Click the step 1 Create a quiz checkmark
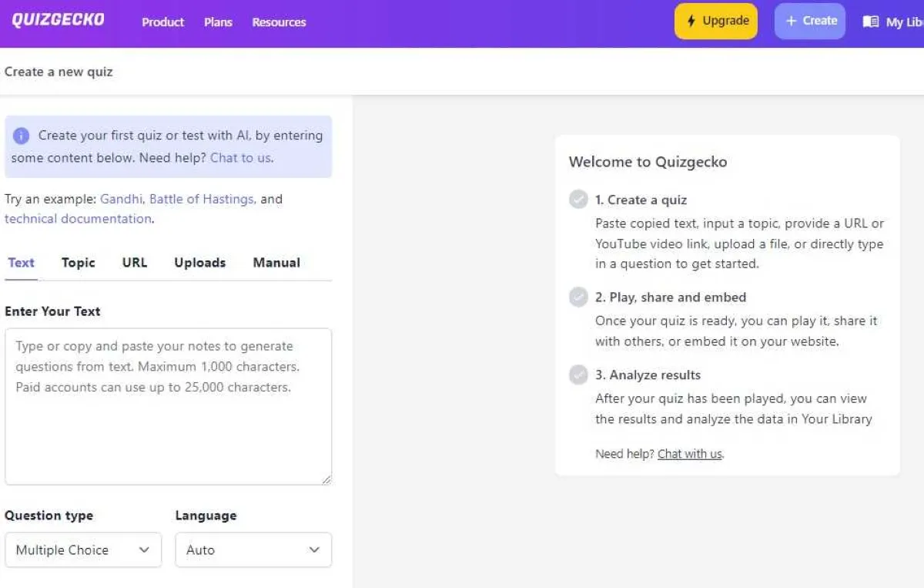This screenshot has width=924, height=588. pyautogui.click(x=578, y=200)
